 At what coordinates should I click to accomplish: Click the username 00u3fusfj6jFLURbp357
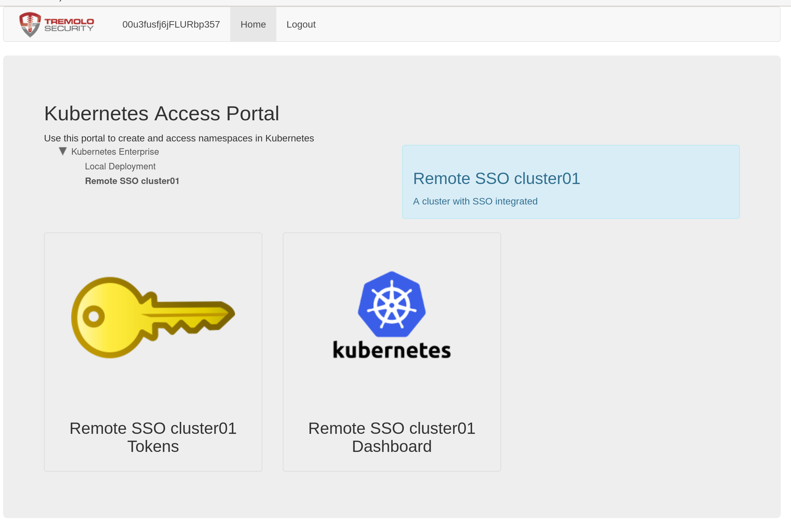(x=171, y=25)
